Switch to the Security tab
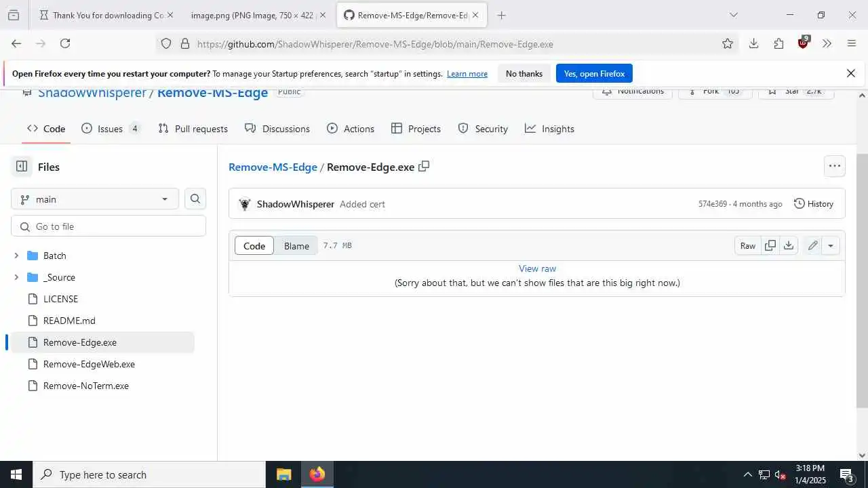Screen dimensions: 868x488 [483, 129]
